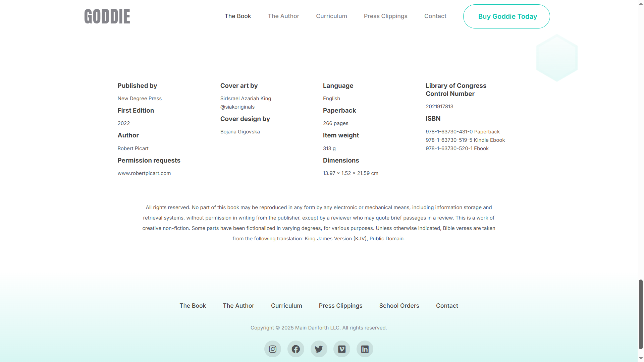
Task: Follow The Author footer link
Action: coord(238,306)
